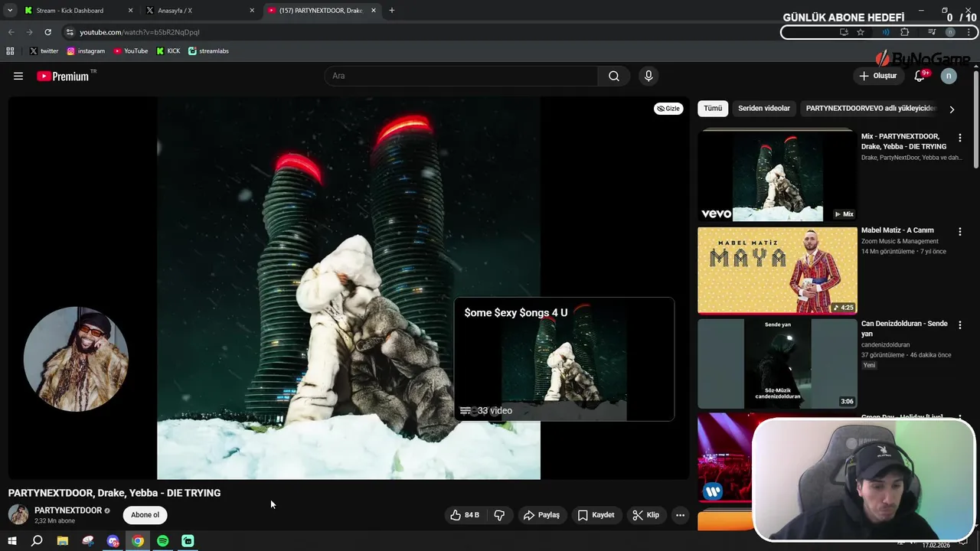Viewport: 980px width, 551px height.
Task: Open the PARTYNEXTDOOR channel name link
Action: (x=68, y=510)
